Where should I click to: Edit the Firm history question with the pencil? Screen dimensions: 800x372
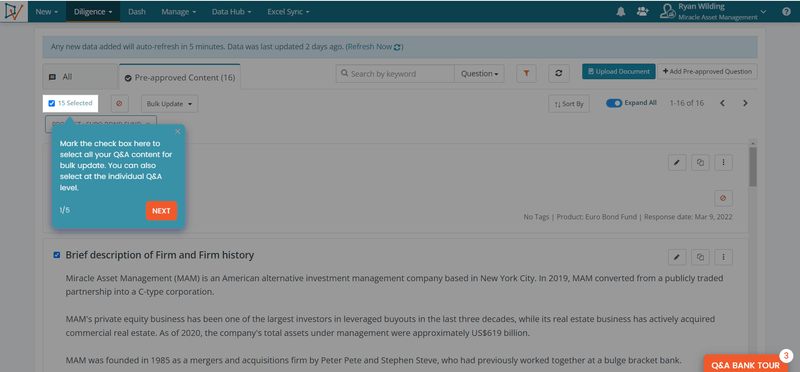pyautogui.click(x=677, y=257)
